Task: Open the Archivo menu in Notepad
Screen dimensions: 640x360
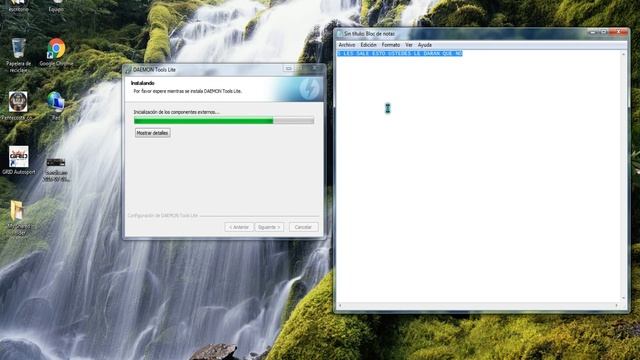Action: [347, 45]
